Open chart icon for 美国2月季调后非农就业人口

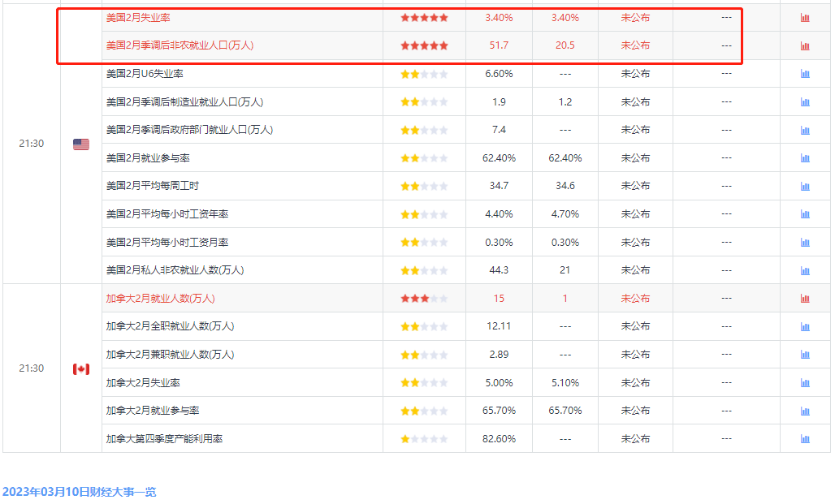pyautogui.click(x=805, y=45)
